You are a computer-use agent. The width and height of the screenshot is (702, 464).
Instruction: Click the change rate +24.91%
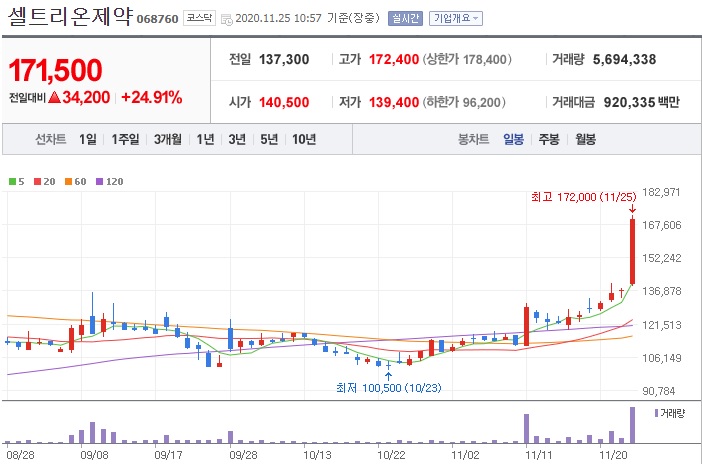pos(152,97)
